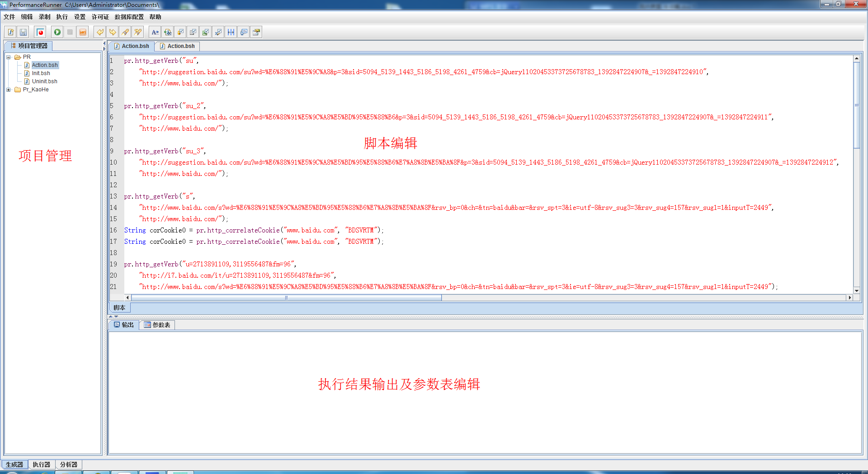The image size is (868, 474).
Task: Open the 执行 menu
Action: 62,17
